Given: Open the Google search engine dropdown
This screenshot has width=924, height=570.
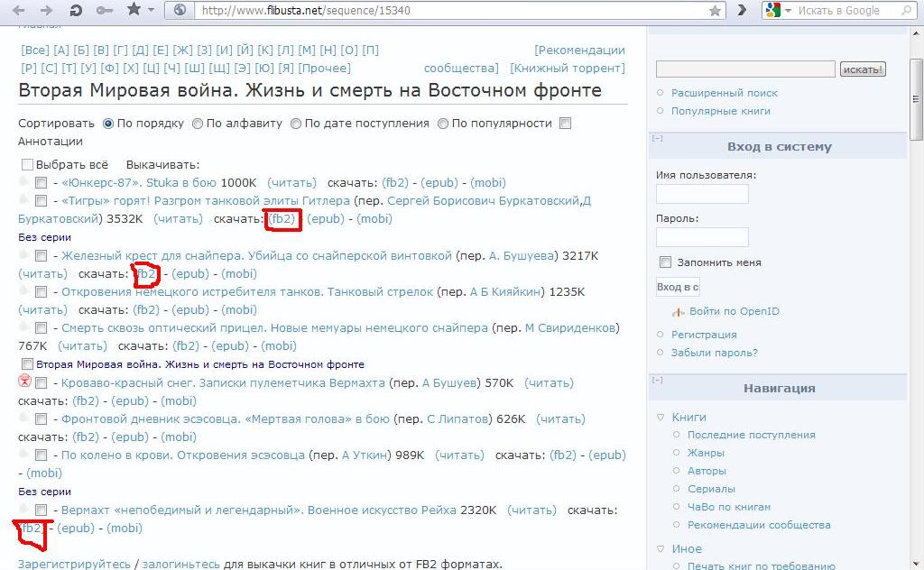Looking at the screenshot, I should click(788, 11).
